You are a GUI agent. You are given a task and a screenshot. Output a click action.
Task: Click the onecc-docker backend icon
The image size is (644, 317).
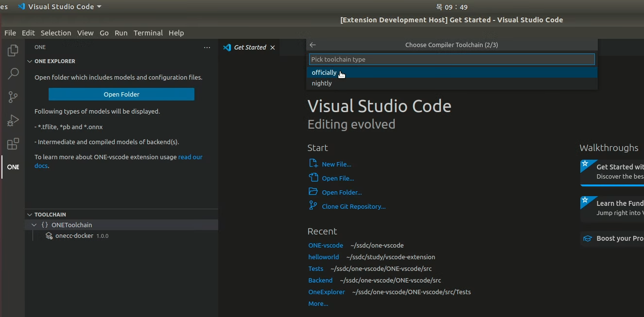coord(49,236)
